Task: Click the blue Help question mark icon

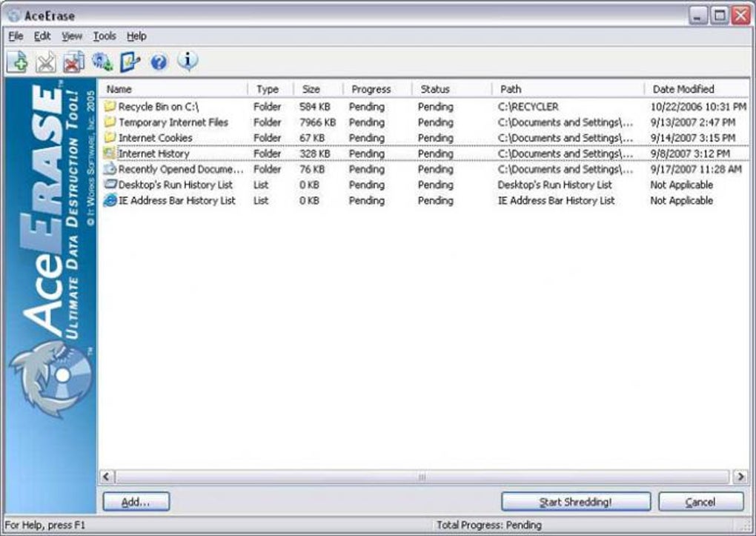Action: [x=159, y=62]
